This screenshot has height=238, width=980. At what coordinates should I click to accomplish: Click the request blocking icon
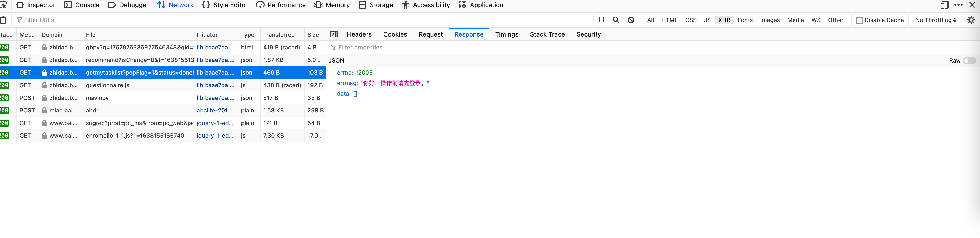[x=631, y=20]
